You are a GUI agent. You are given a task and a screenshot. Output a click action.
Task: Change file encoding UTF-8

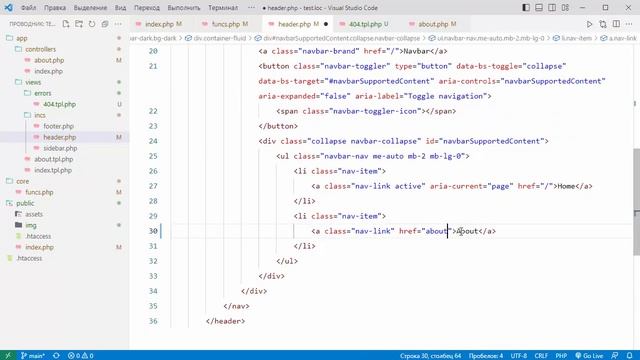[518, 356]
